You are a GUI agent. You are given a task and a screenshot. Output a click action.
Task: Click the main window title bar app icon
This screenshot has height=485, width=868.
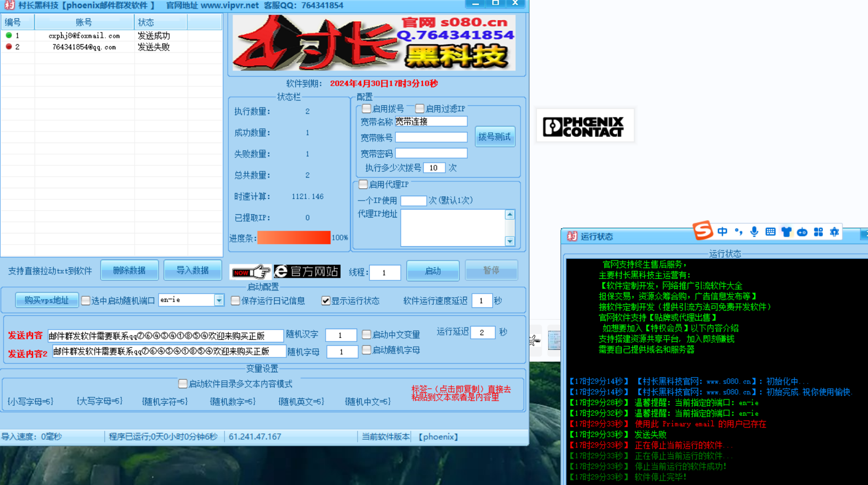coord(10,5)
